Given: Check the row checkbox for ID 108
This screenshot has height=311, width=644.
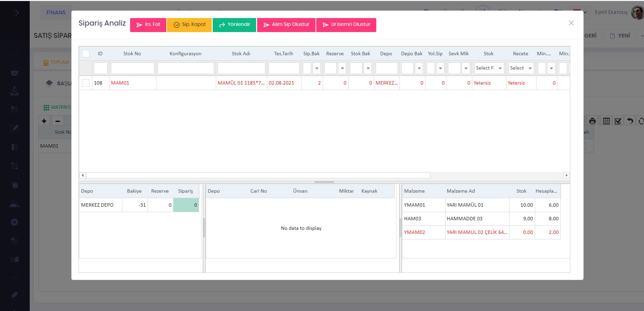Looking at the screenshot, I should (x=86, y=83).
